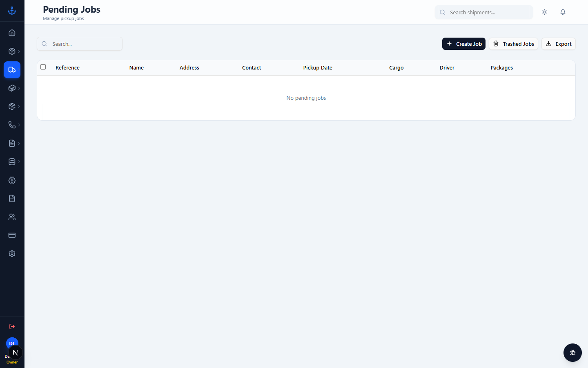The width and height of the screenshot is (588, 368).
Task: Click the anchor logo in the sidebar
Action: point(12,11)
